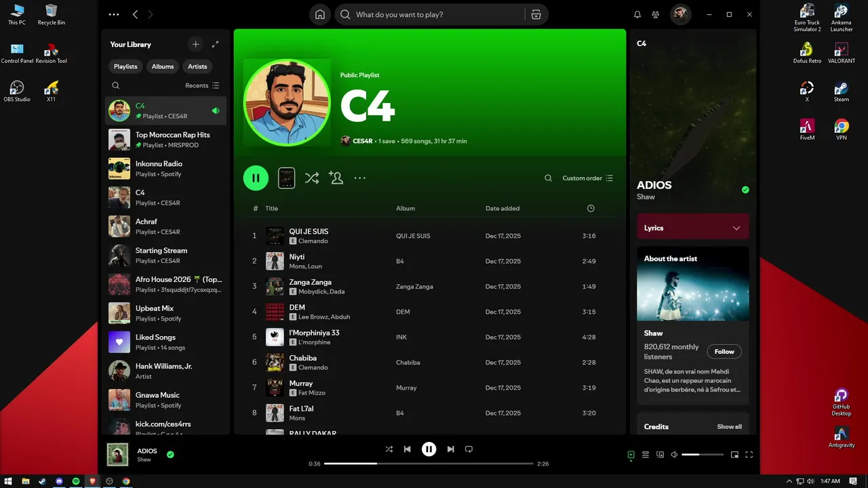Open the About the artist Shaw image
868x488 pixels.
pyautogui.click(x=693, y=283)
